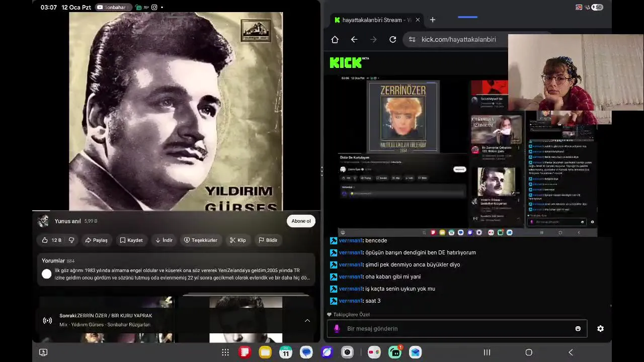Image resolution: width=644 pixels, height=362 pixels.
Task: Select the hayattakalanbiri Stream browser tab
Action: point(376,20)
